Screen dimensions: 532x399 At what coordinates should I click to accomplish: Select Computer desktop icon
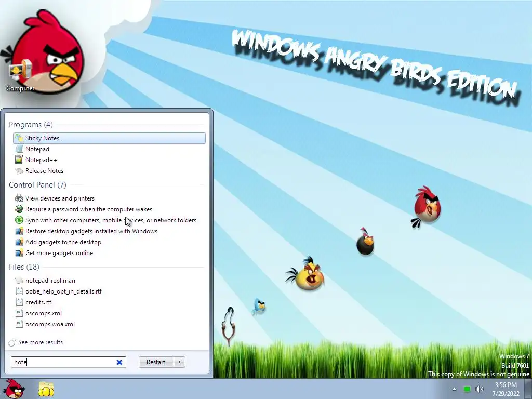[x=20, y=75]
